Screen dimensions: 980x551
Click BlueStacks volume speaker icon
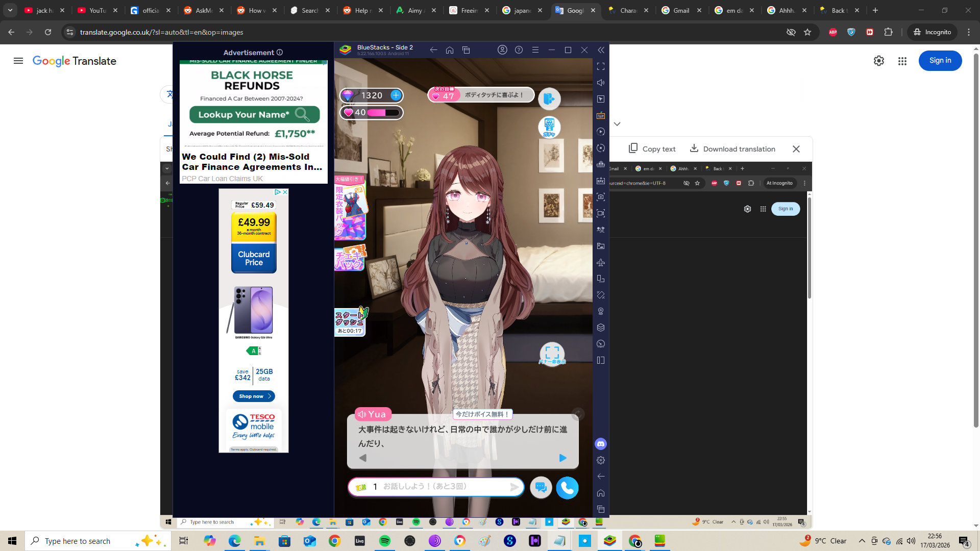601,83
